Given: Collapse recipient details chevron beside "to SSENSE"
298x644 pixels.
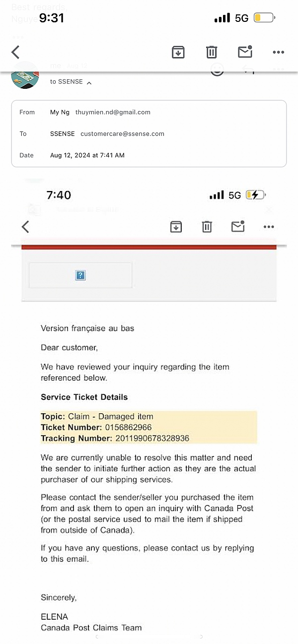Looking at the screenshot, I should [x=89, y=83].
